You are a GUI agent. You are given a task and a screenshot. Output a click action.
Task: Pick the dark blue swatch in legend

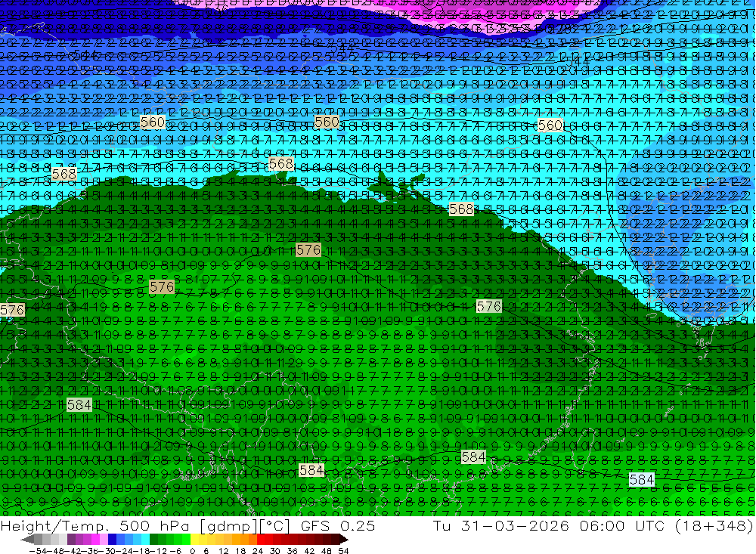[112, 540]
